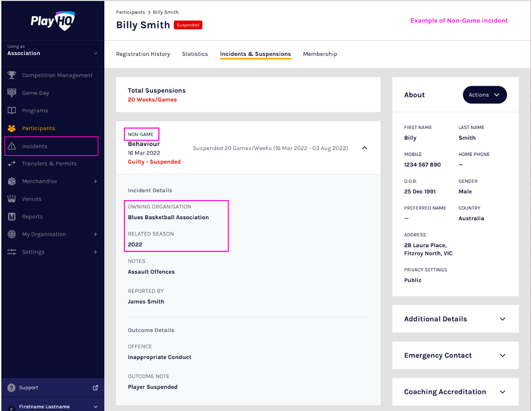Expand the Coaching Accreditation section
This screenshot has width=532, height=411.
click(502, 392)
